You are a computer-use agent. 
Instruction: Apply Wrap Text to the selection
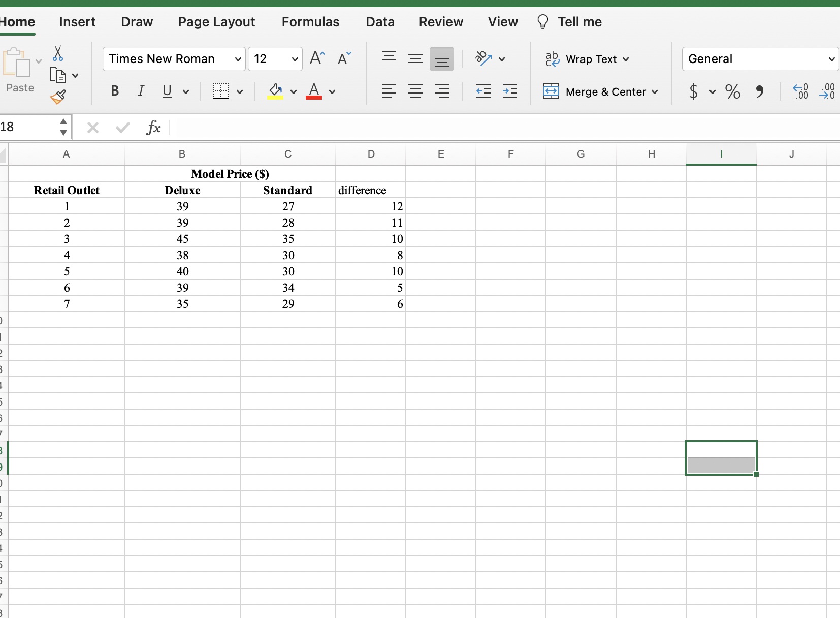coord(587,59)
